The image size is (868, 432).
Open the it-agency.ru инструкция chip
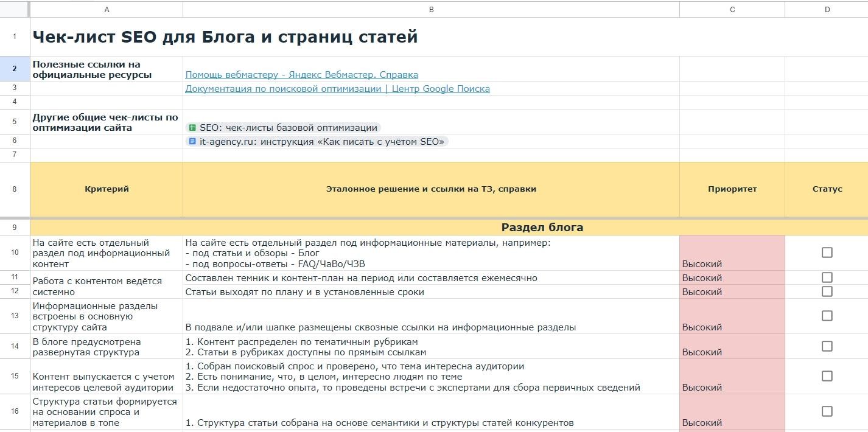[x=317, y=141]
